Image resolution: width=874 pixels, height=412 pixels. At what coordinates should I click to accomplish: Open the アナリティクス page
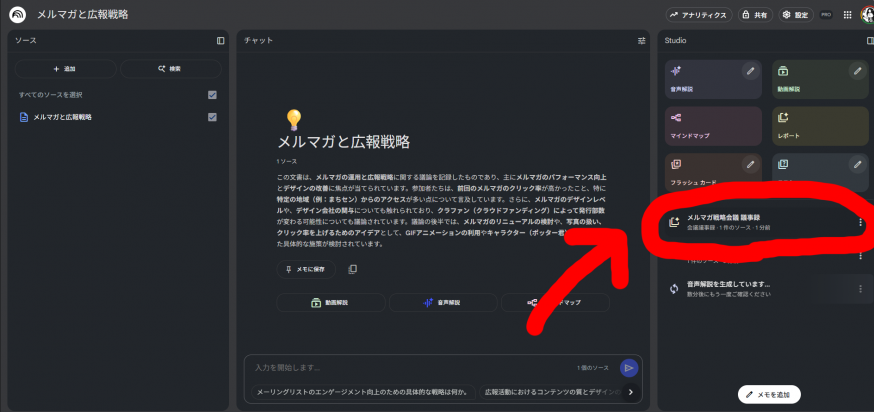click(x=698, y=15)
